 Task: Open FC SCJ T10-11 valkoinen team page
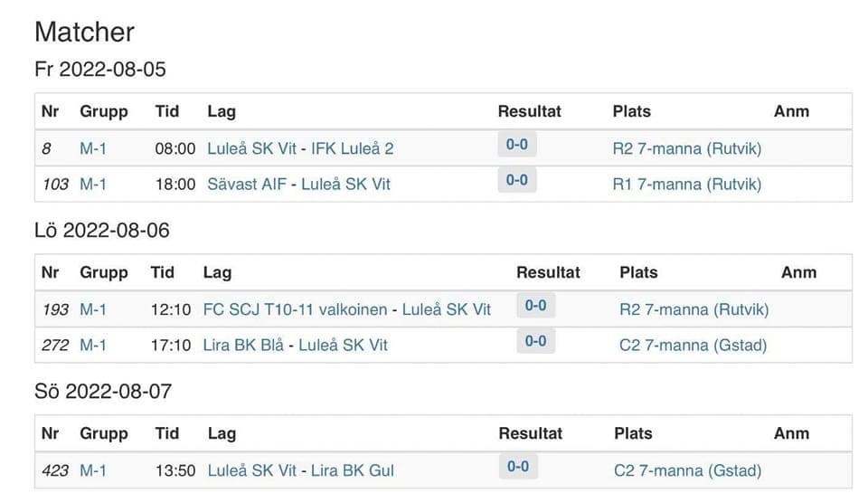click(295, 309)
